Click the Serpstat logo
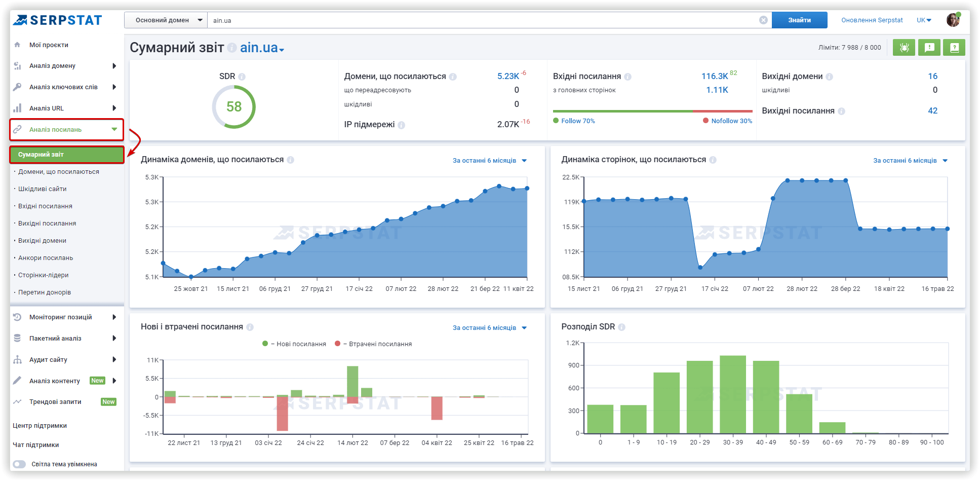Viewport: 980px width, 481px height. pyautogui.click(x=57, y=20)
